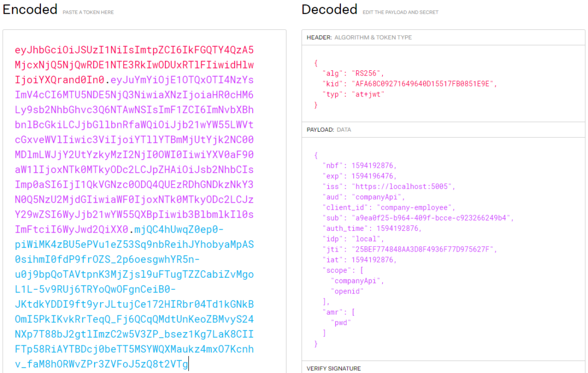Click the "client_id" company-employee value

[x=416, y=207]
